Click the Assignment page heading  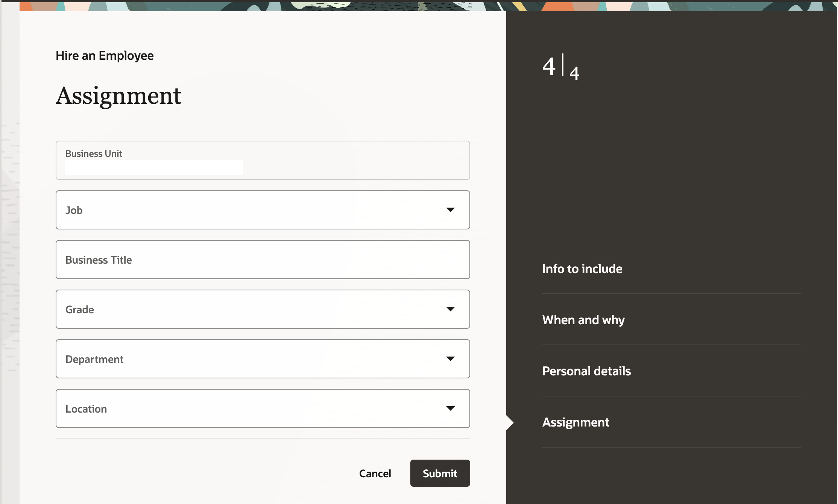click(x=118, y=96)
